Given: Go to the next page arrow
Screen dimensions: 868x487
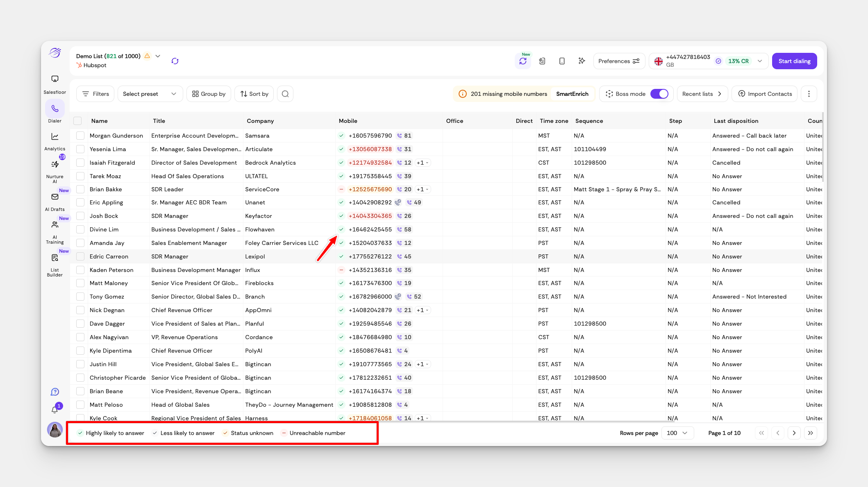Looking at the screenshot, I should tap(794, 433).
